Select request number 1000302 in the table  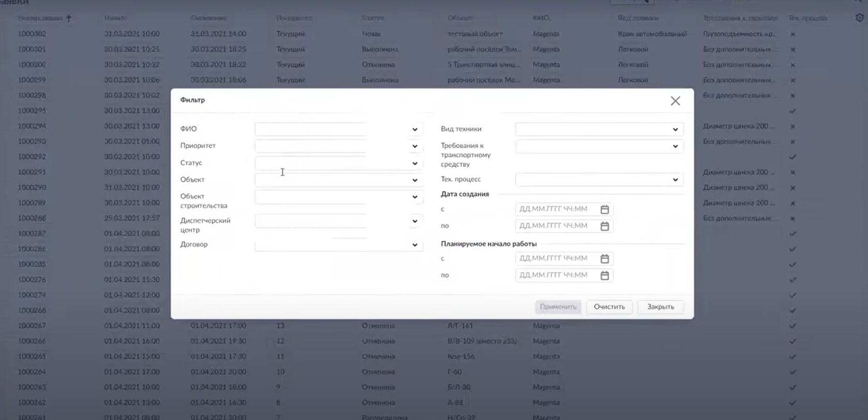click(32, 34)
